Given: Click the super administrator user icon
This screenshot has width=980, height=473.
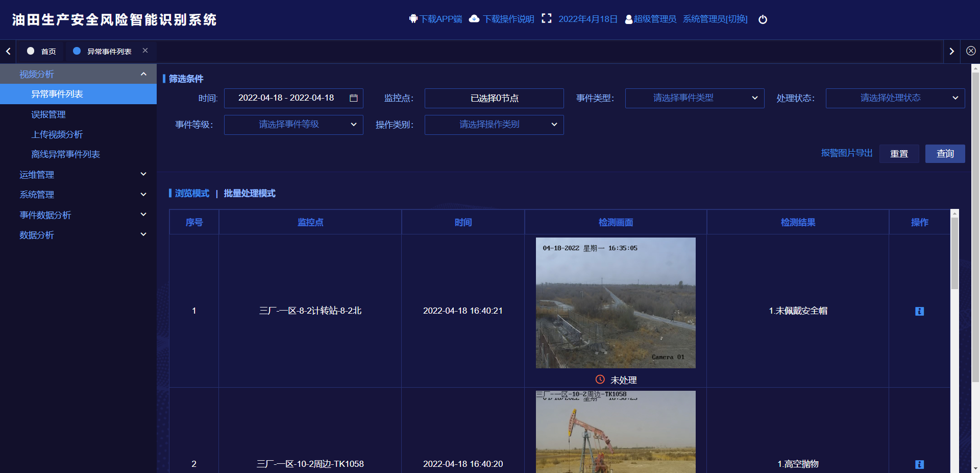Looking at the screenshot, I should click(x=629, y=19).
